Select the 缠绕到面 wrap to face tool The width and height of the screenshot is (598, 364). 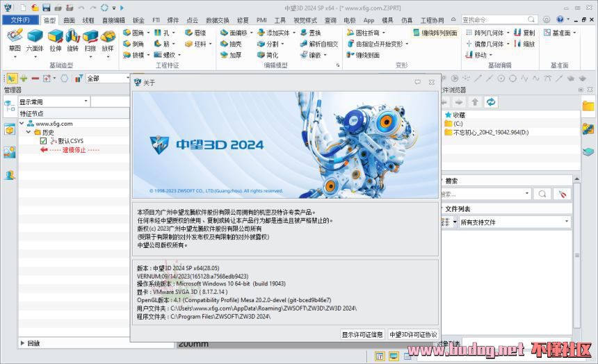363,55
